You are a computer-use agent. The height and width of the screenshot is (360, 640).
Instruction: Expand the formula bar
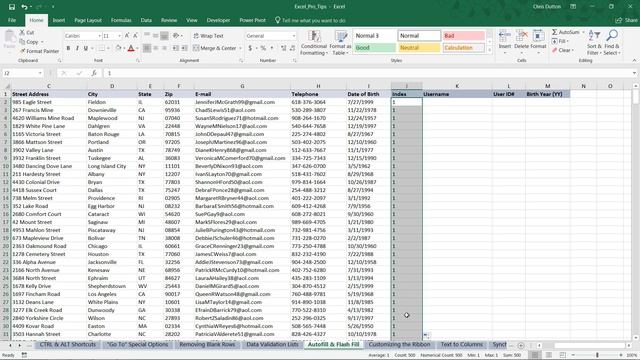point(634,73)
